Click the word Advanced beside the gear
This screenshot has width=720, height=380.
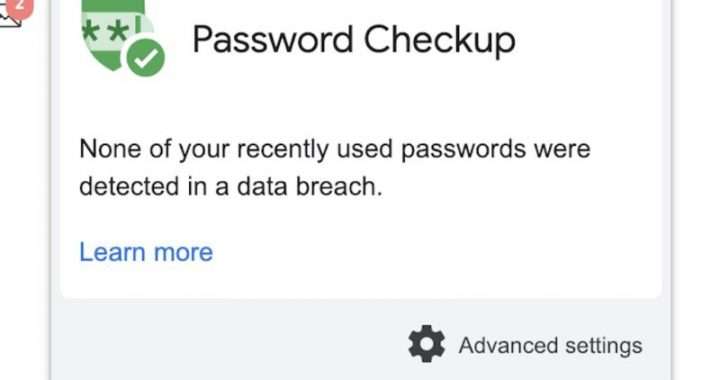tap(508, 345)
